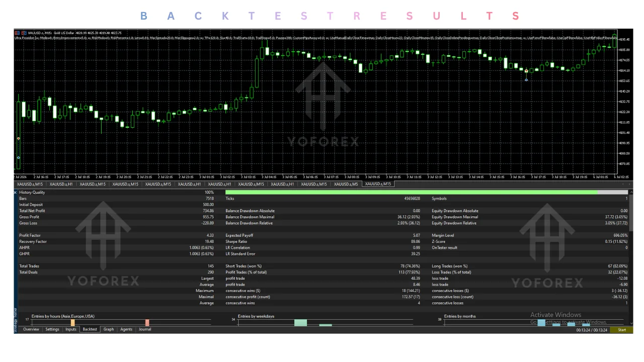Select the XAUUSD.s,M5 chart tab
This screenshot has width=644, height=362.
point(346,184)
